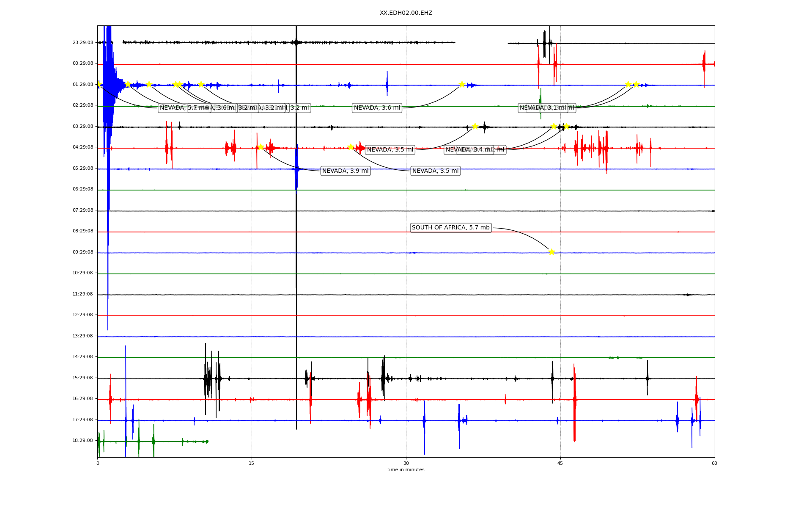Click the 09:29:08 time label on y-axis
Viewport: 812px width, 508px height.
coord(82,252)
